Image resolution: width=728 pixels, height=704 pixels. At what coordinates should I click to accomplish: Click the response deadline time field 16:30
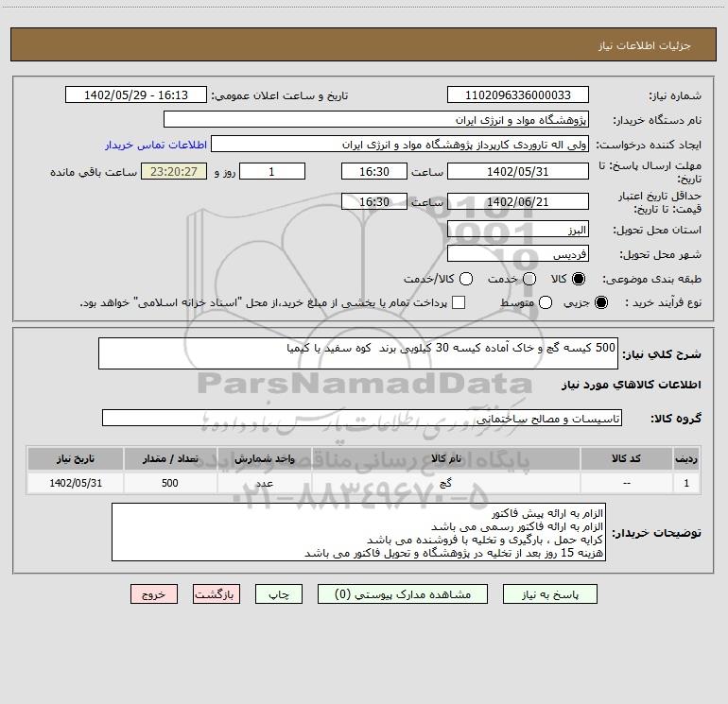[374, 171]
